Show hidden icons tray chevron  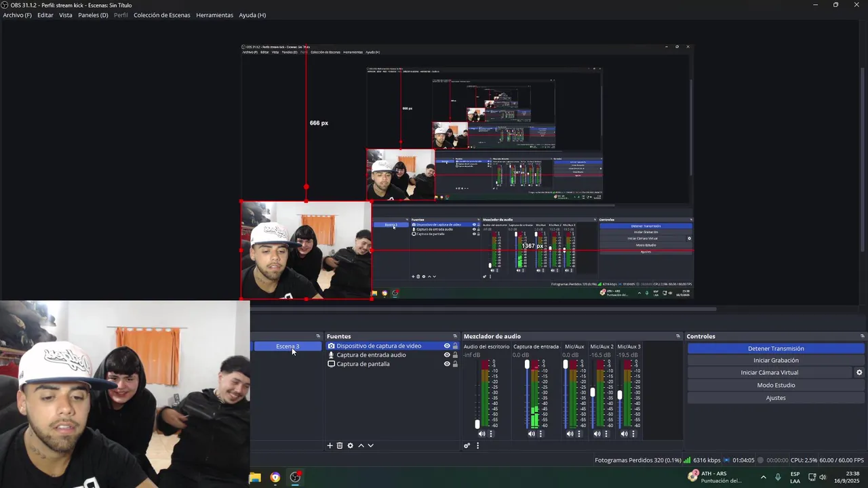click(x=764, y=477)
